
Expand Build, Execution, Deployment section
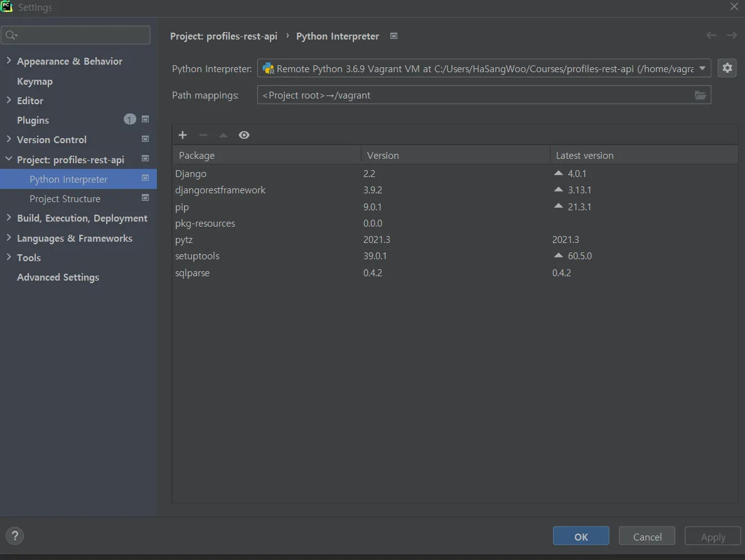pos(9,217)
